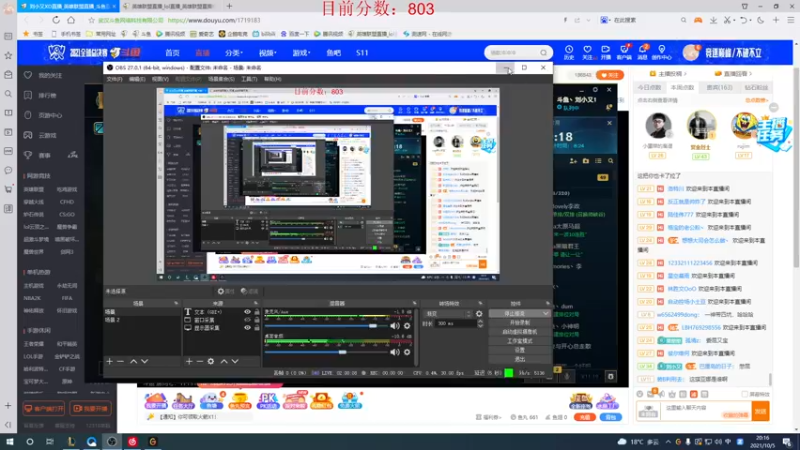Toggle lock on the 显示器采集 source
This screenshot has height=450, width=800.
click(x=257, y=328)
